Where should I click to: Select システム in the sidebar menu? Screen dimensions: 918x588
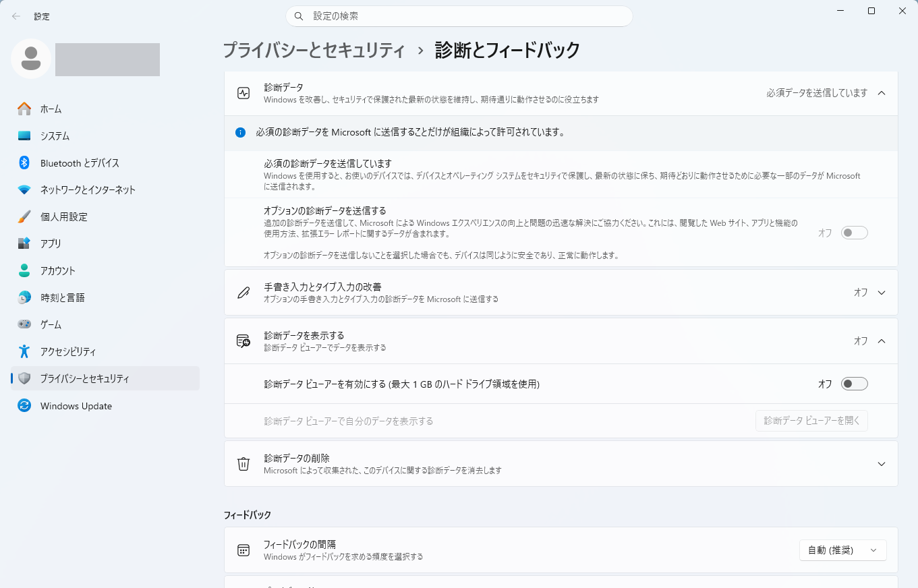pos(105,136)
